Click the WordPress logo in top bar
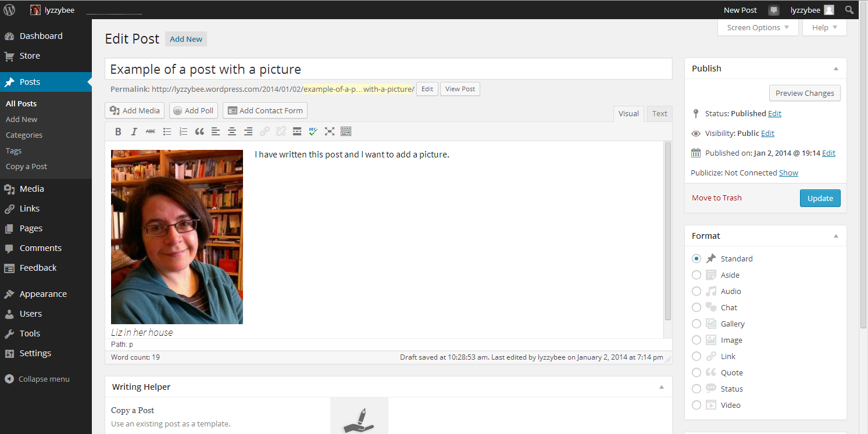 (x=9, y=10)
